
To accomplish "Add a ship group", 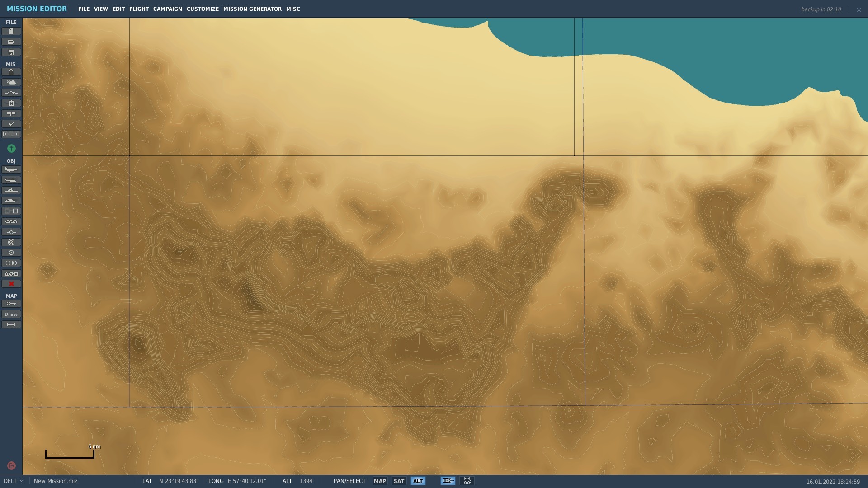I will click(11, 190).
